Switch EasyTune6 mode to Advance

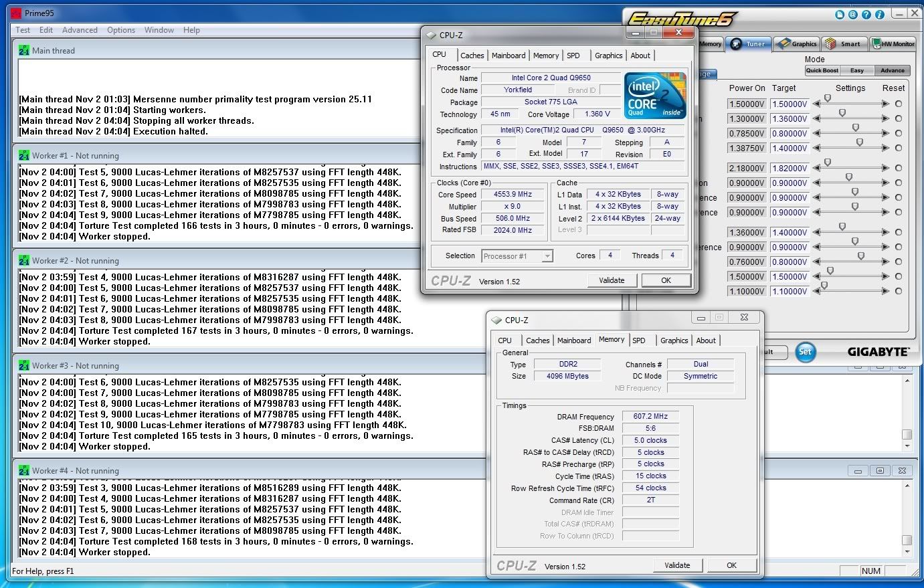[893, 70]
